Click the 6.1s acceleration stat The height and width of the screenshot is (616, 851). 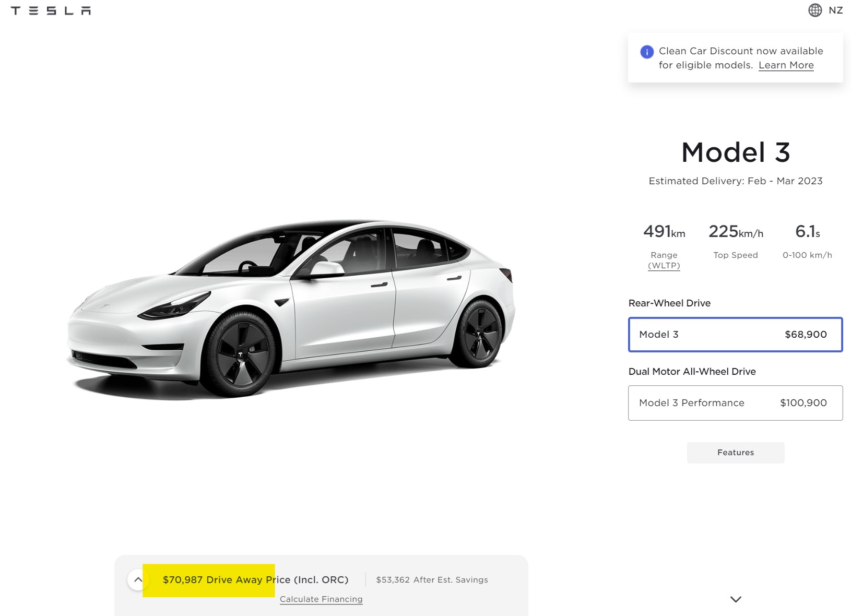(807, 240)
